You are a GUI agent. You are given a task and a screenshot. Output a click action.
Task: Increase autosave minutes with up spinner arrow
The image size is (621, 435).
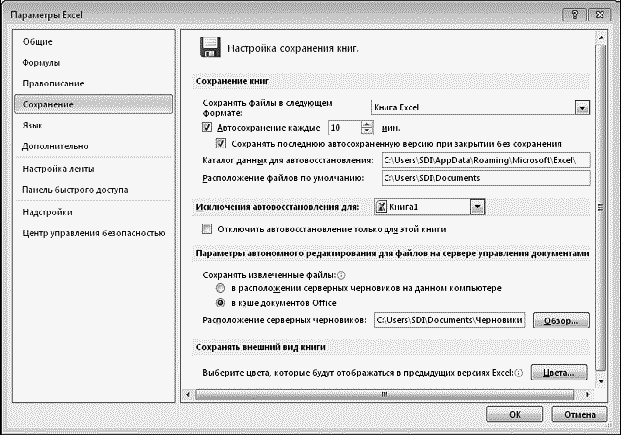click(367, 124)
